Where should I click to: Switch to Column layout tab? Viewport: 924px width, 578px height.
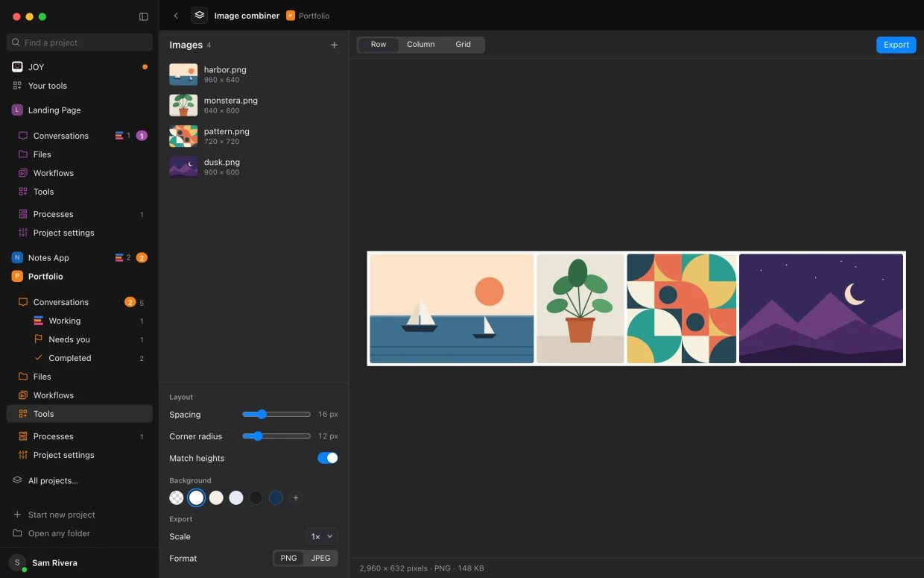click(x=421, y=45)
